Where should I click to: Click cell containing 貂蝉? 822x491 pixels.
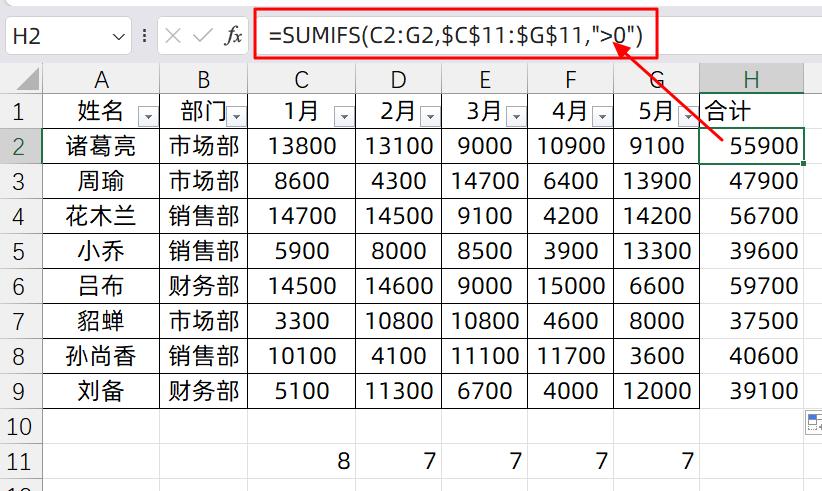[x=101, y=321]
